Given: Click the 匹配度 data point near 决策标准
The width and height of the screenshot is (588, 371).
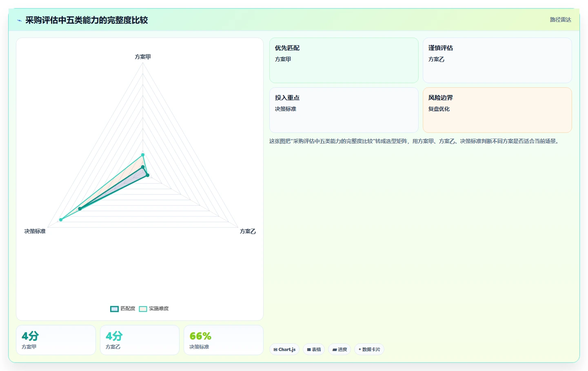Looking at the screenshot, I should point(80,209).
